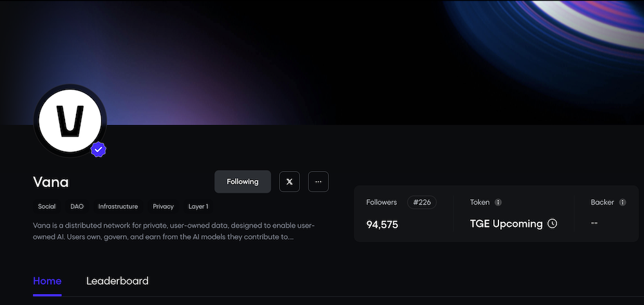Image resolution: width=644 pixels, height=305 pixels.
Task: Click the Vana profile logo avatar
Action: [x=70, y=121]
